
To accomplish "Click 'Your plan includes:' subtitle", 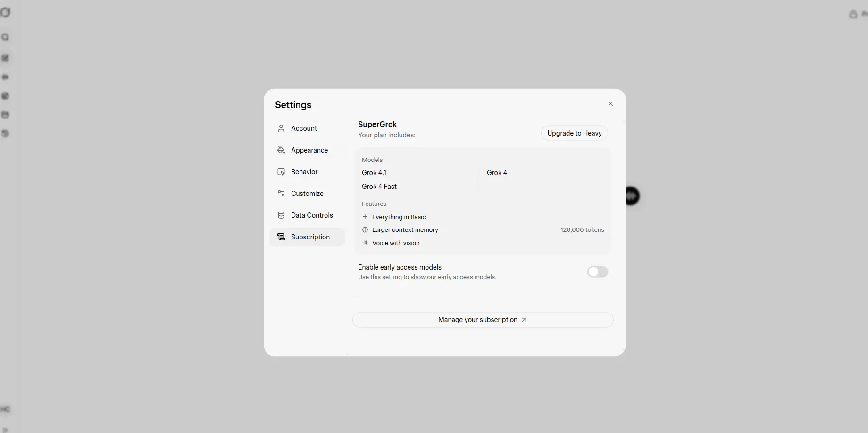I will [x=387, y=135].
